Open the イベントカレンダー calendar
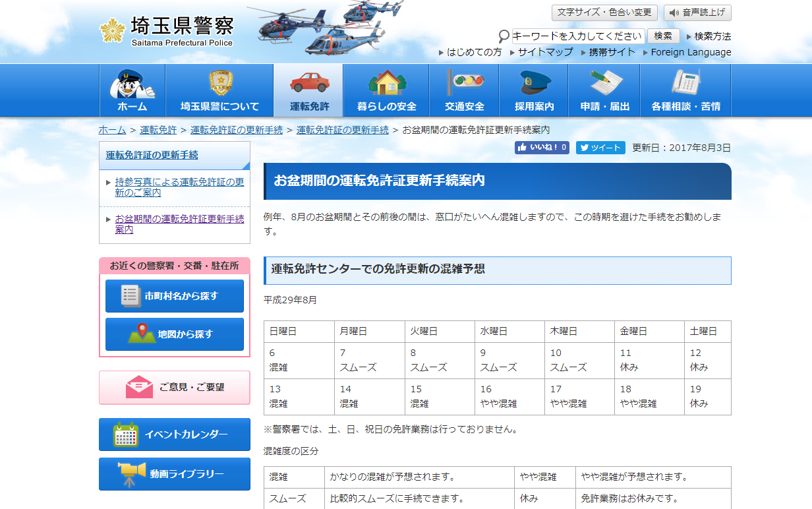The image size is (812, 509). click(174, 434)
